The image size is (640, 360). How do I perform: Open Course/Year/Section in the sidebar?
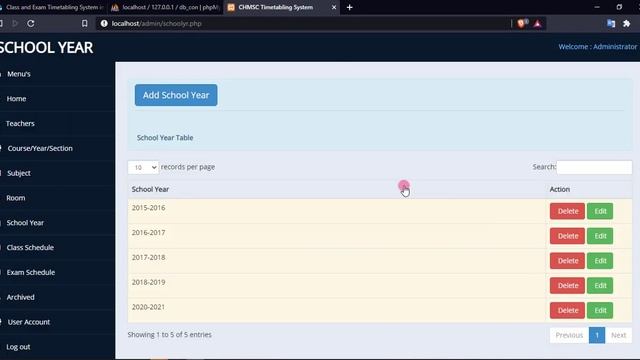point(40,149)
